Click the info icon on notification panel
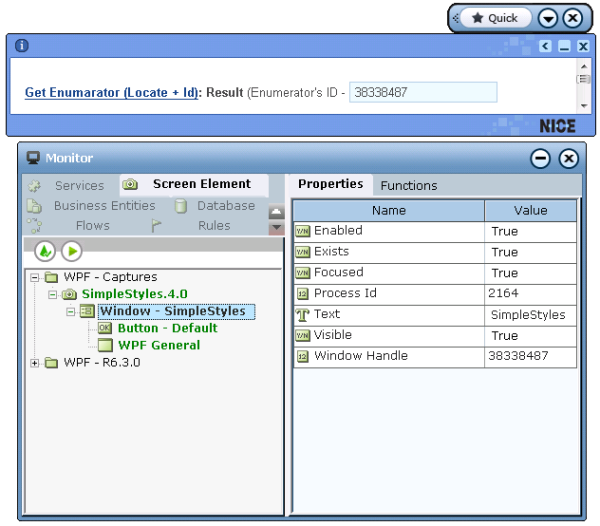The image size is (600, 526). [x=21, y=46]
